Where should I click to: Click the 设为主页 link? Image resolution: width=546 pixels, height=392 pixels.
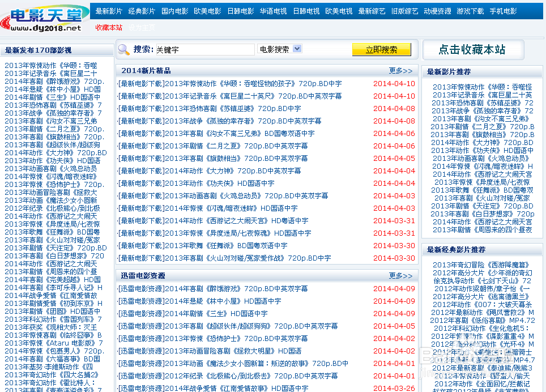pyautogui.click(x=142, y=28)
